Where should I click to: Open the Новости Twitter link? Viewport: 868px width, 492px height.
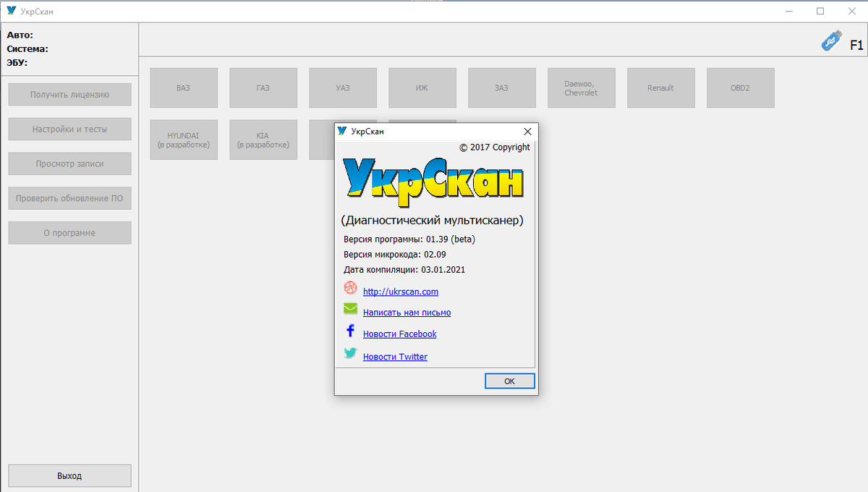point(395,357)
